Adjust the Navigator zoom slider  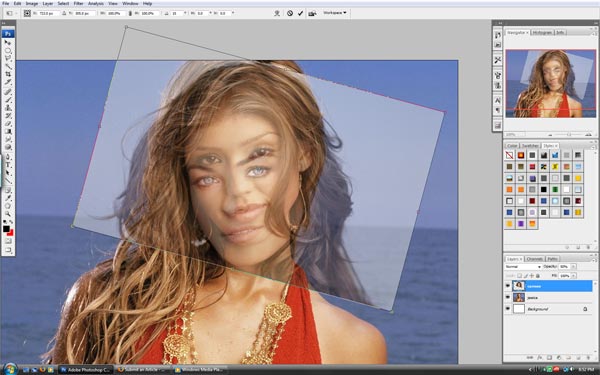point(569,135)
